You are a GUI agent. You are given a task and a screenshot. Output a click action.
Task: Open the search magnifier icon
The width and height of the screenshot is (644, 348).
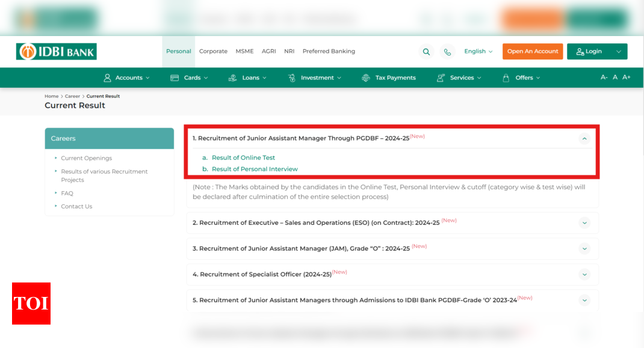[x=426, y=52]
